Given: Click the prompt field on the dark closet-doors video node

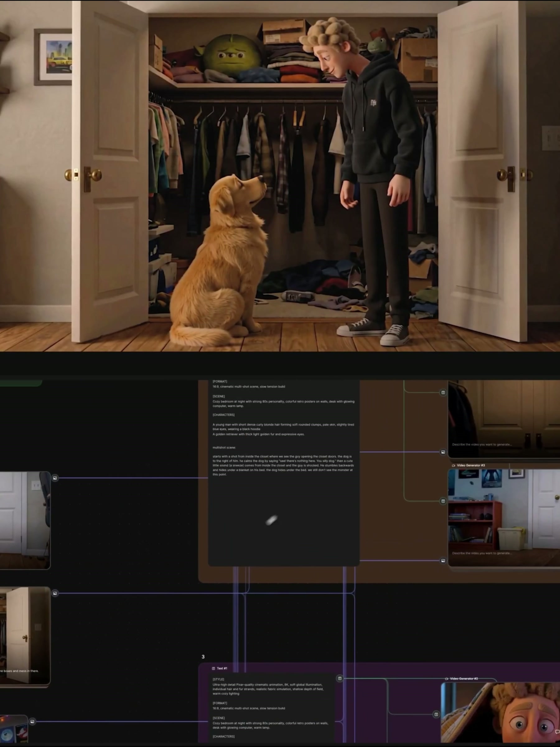Looking at the screenshot, I should coord(482,444).
